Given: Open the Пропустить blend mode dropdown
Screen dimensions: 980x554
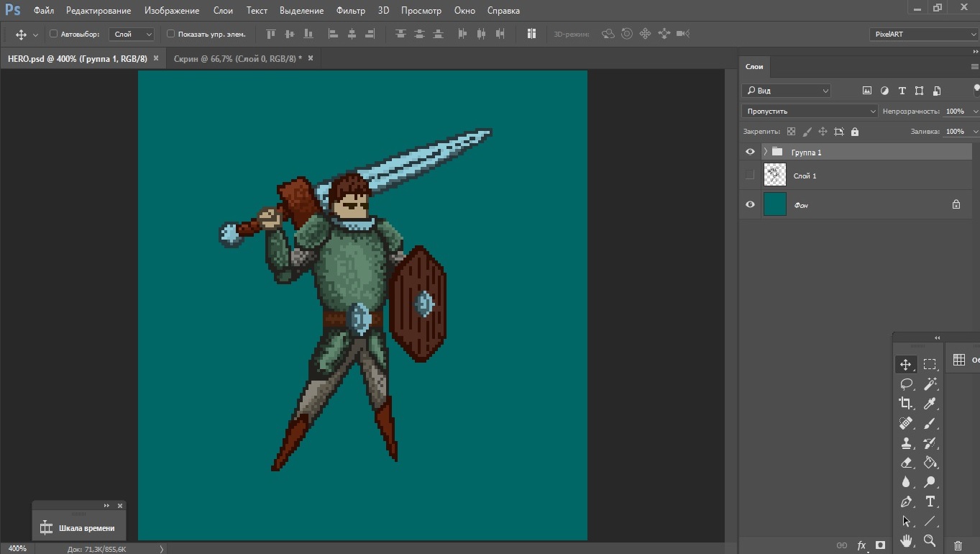Looking at the screenshot, I should click(810, 112).
